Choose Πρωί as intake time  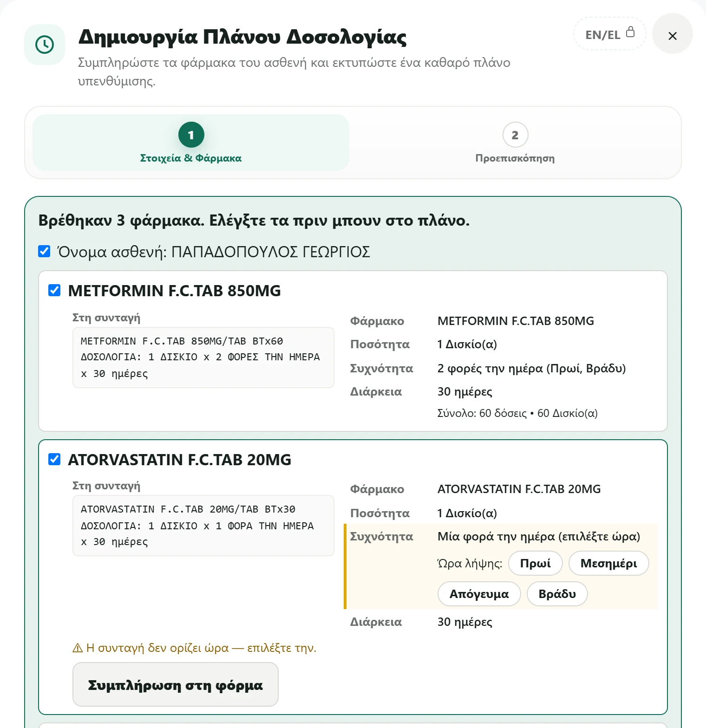pyautogui.click(x=535, y=563)
